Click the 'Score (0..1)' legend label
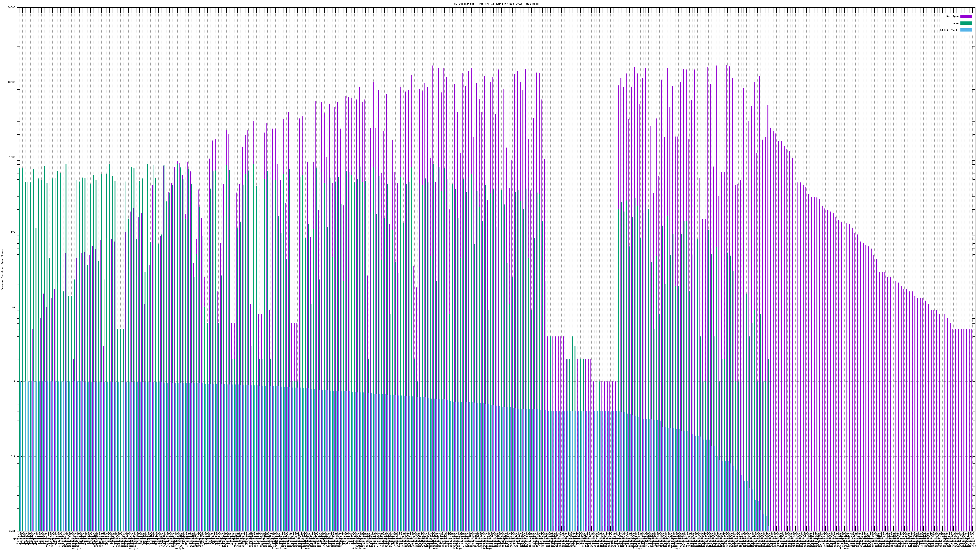980x551 pixels. tap(949, 30)
